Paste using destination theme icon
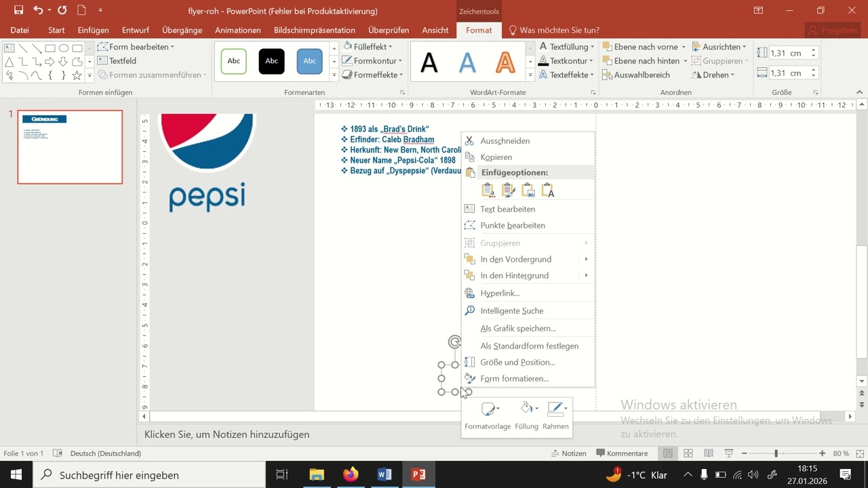This screenshot has height=488, width=868. pyautogui.click(x=488, y=191)
